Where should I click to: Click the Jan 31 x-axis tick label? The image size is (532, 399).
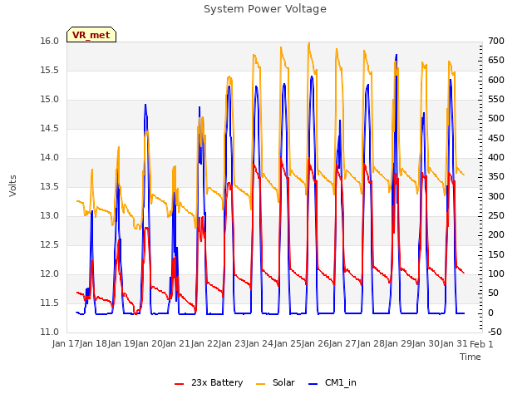pos(454,343)
